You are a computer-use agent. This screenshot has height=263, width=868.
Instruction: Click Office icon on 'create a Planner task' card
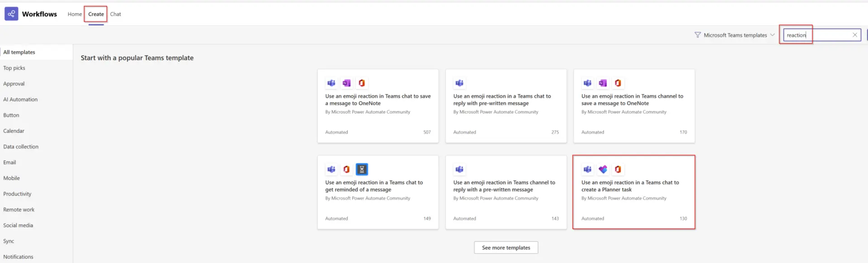click(618, 169)
